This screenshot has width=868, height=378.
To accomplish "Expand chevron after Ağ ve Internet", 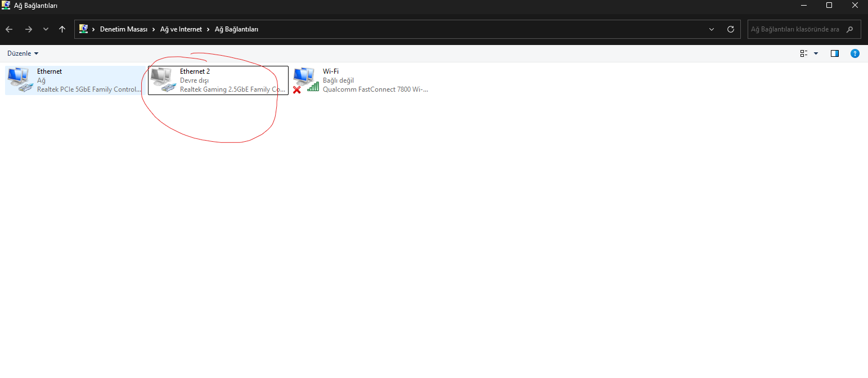I will pos(208,29).
